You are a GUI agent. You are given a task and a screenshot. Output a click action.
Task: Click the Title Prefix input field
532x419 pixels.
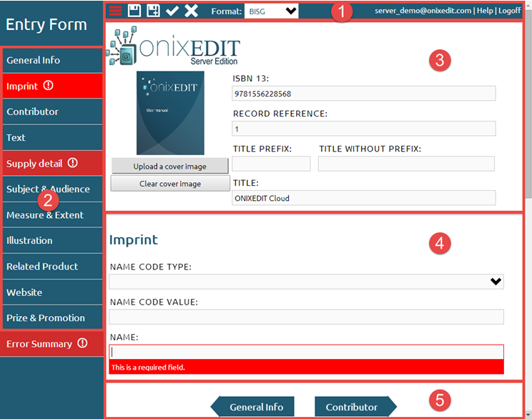pyautogui.click(x=271, y=164)
